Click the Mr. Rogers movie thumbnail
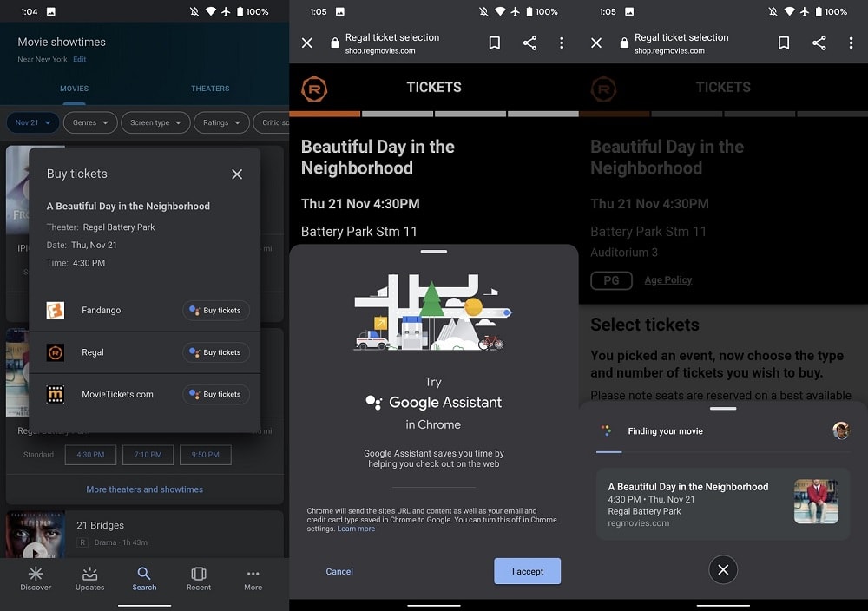 pyautogui.click(x=816, y=502)
